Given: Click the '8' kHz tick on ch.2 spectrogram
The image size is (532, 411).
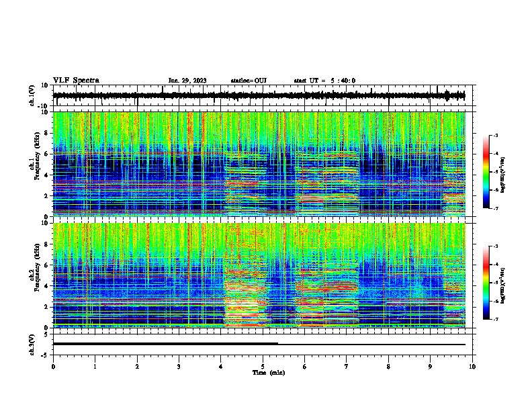Looking at the screenshot, I should [x=46, y=244].
